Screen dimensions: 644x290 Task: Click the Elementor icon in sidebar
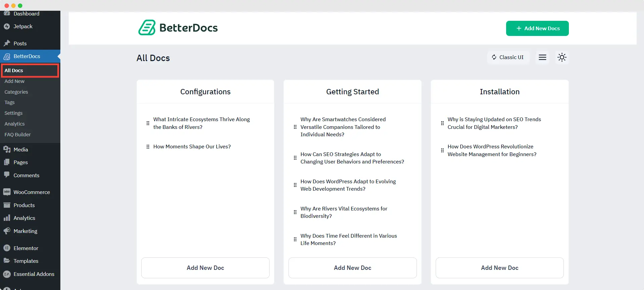click(x=7, y=248)
